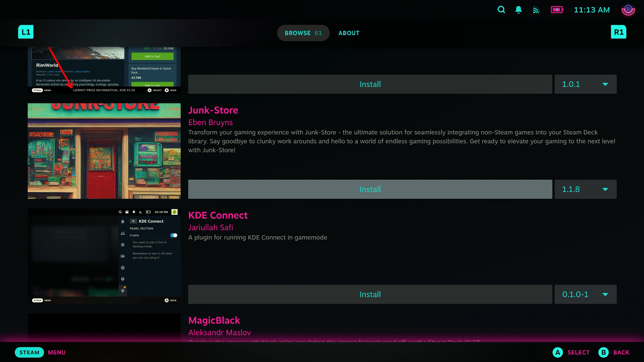Click the STEAM button in footer
Image resolution: width=644 pixels, height=362 pixels.
29,352
